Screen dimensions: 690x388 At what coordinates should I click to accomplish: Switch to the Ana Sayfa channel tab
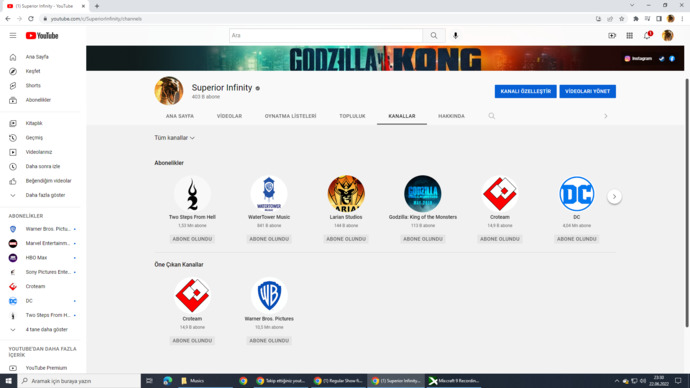point(180,116)
